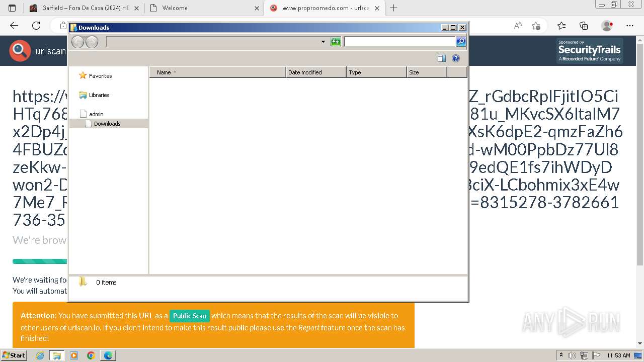Open the Edge profile avatar
This screenshot has width=644, height=362.
(607, 26)
